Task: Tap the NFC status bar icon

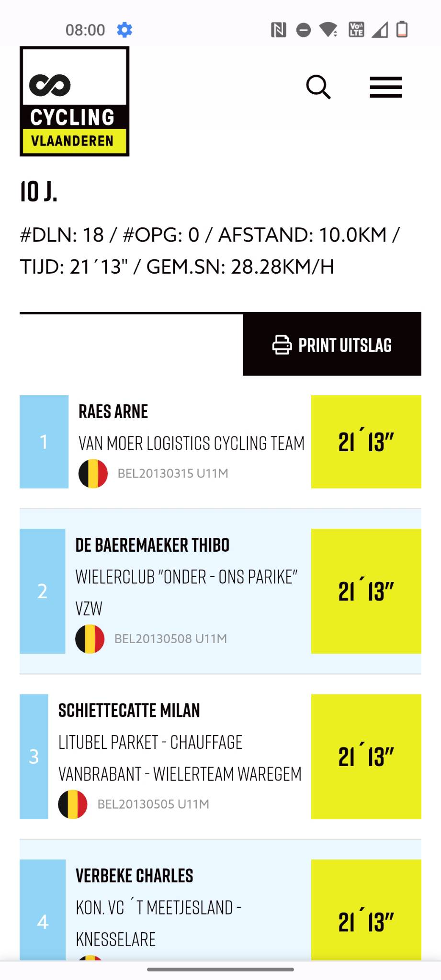Action: (x=278, y=30)
